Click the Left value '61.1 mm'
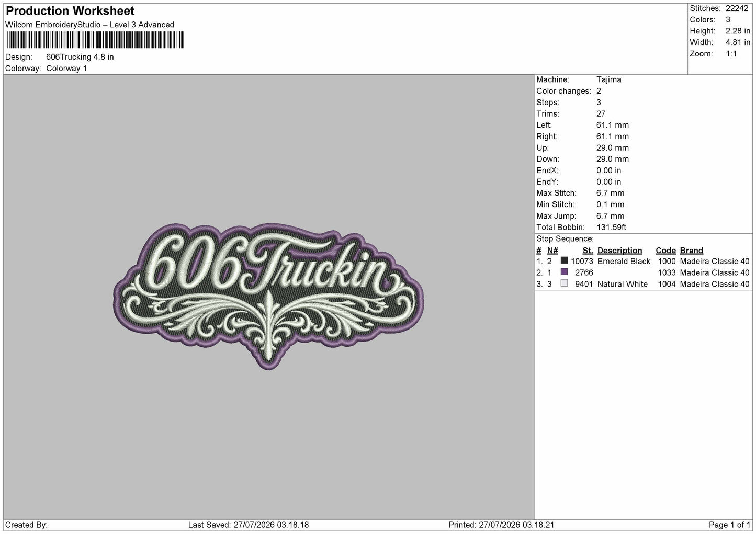The width and height of the screenshot is (756, 534). [613, 125]
